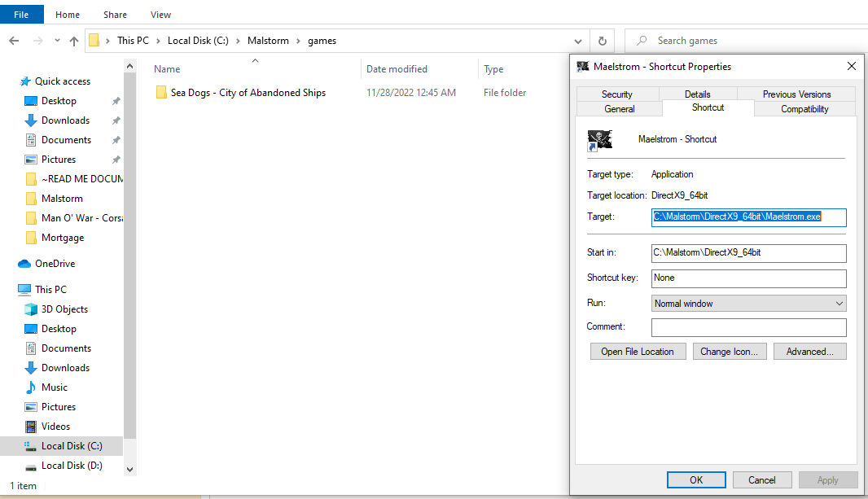Switch to the View ribbon tab

click(x=160, y=15)
